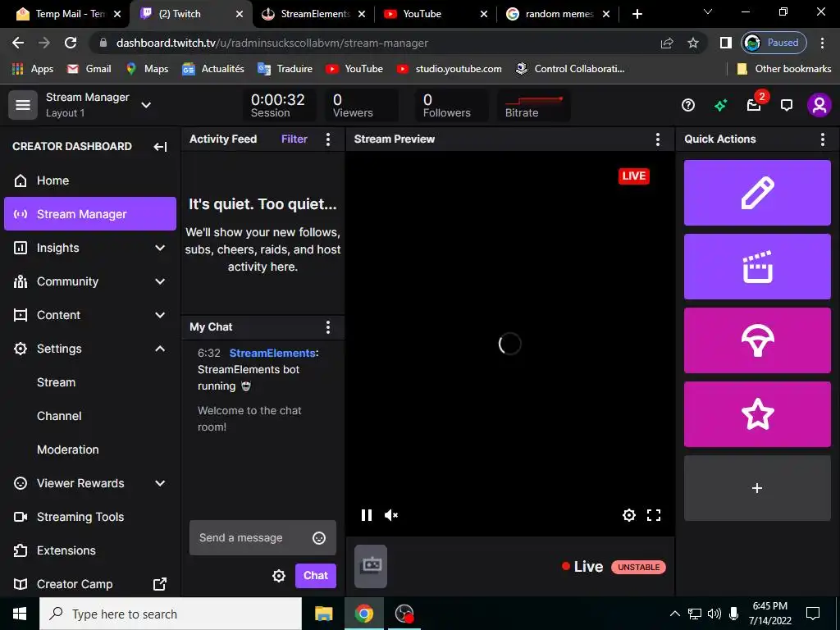This screenshot has width=840, height=630.
Task: Pause the stream preview playback
Action: click(367, 515)
